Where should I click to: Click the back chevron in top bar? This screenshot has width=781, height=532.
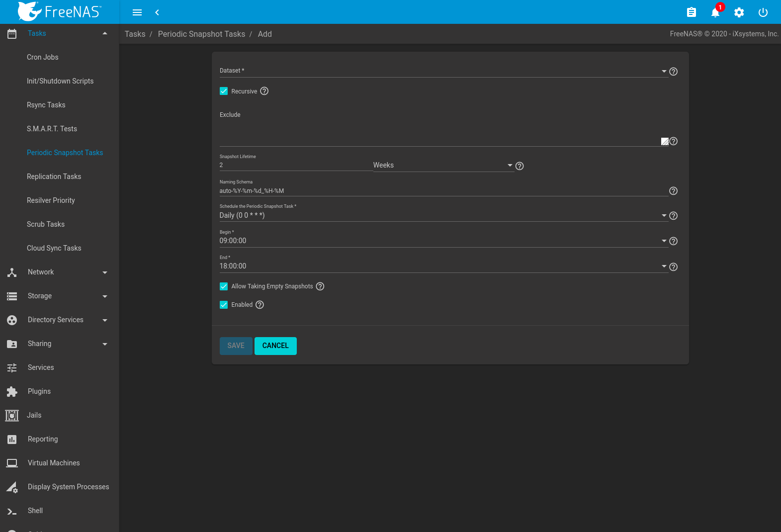click(x=157, y=12)
